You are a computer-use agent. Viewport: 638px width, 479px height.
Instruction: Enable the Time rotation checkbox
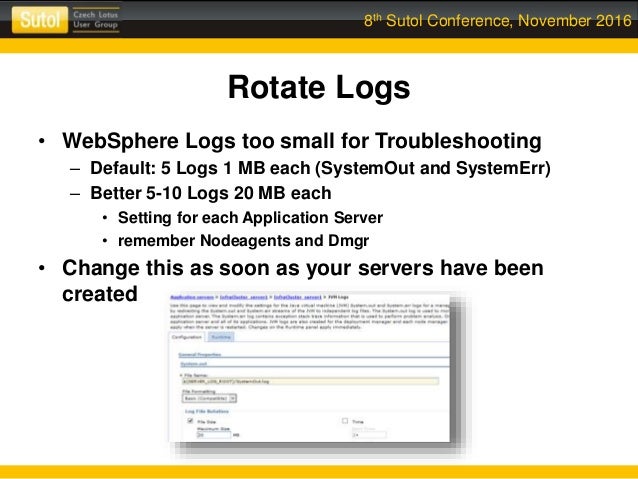(x=345, y=421)
